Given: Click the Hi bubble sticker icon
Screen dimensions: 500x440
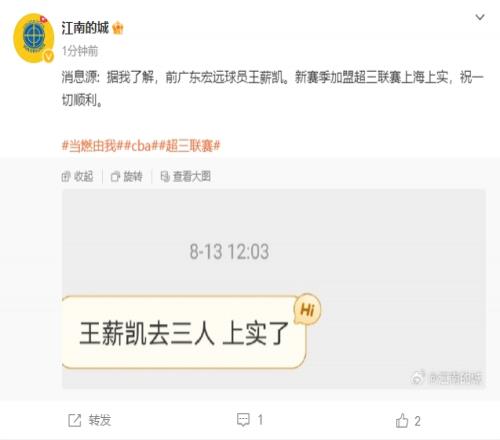Looking at the screenshot, I should tap(307, 309).
